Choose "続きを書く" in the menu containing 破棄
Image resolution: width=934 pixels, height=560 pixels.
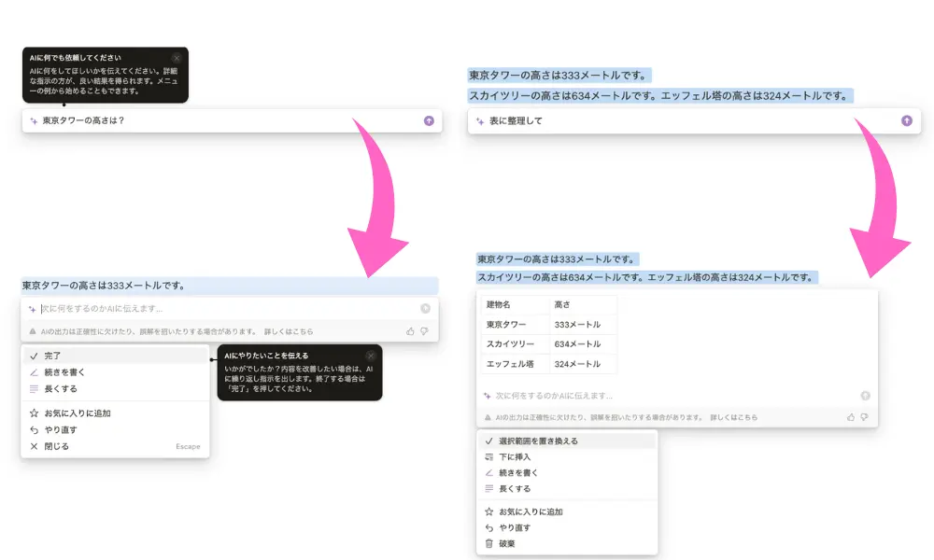click(x=567, y=473)
